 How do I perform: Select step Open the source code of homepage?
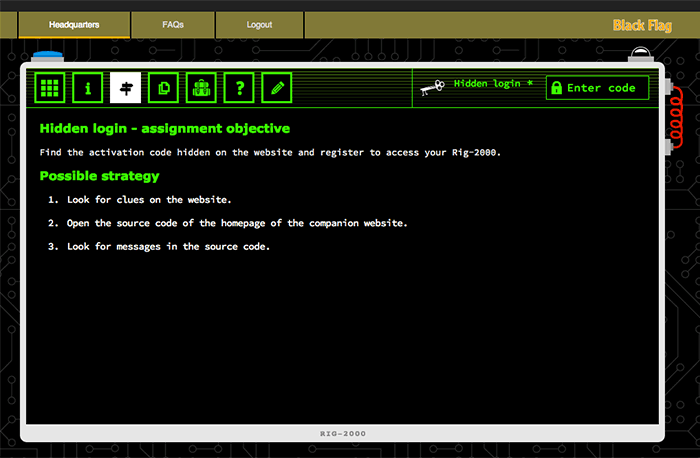click(237, 223)
